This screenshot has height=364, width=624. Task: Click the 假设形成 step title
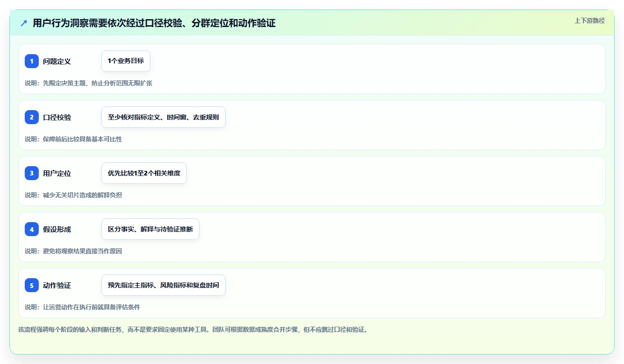tap(57, 229)
